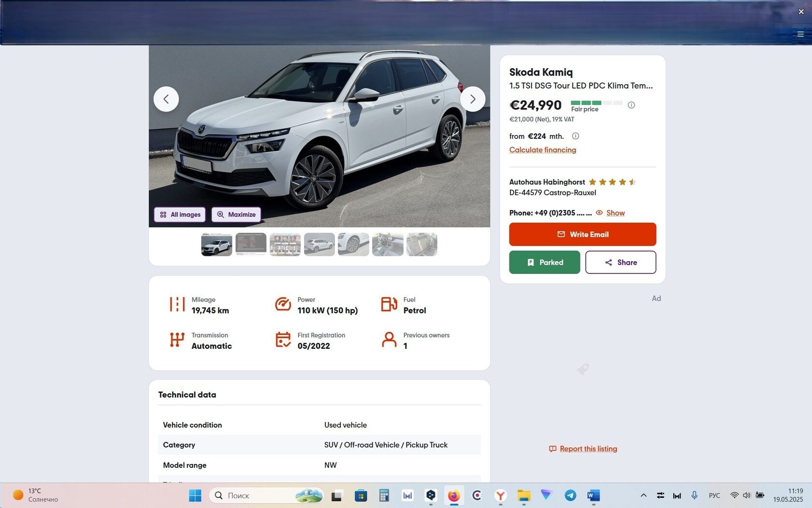Click the Previous owners person icon
This screenshot has height=508, width=812.
pyautogui.click(x=389, y=340)
